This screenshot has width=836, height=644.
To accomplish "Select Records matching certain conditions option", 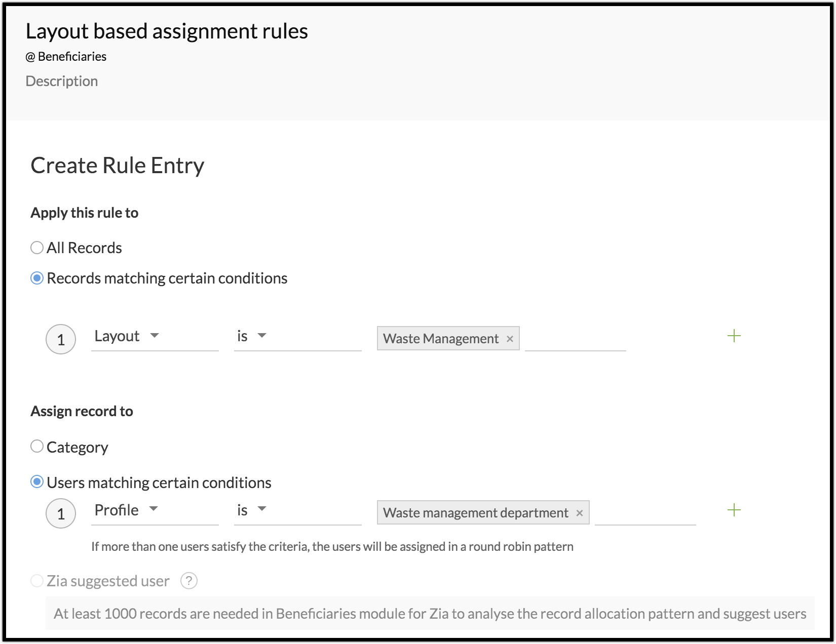I will 37,278.
